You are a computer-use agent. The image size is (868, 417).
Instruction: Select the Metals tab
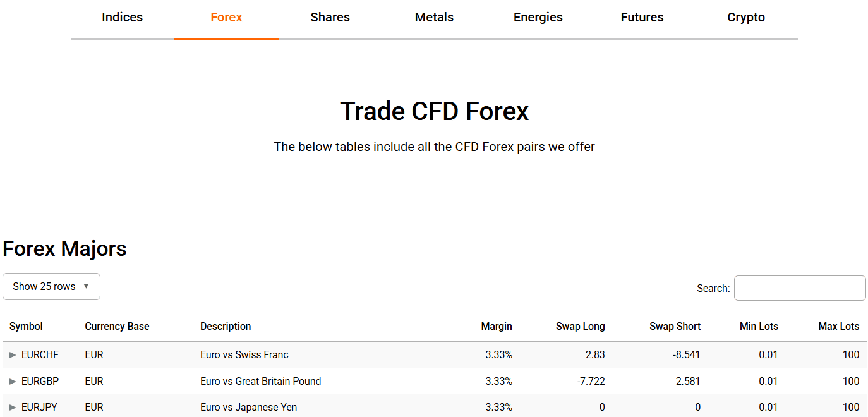(x=434, y=17)
